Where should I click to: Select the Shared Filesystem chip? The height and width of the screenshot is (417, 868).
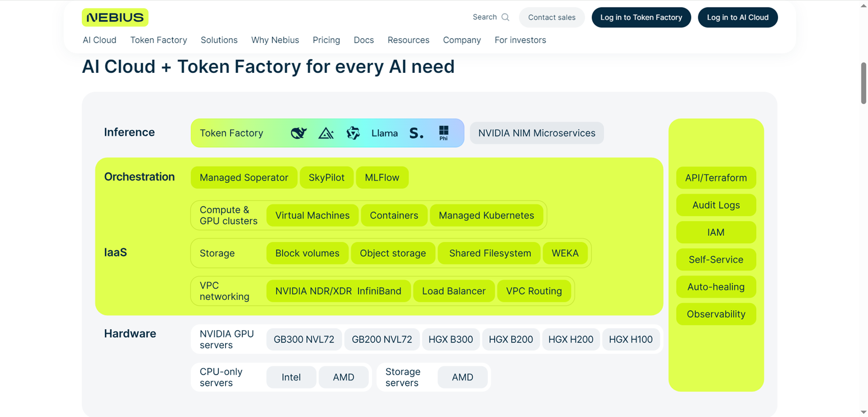[490, 253]
